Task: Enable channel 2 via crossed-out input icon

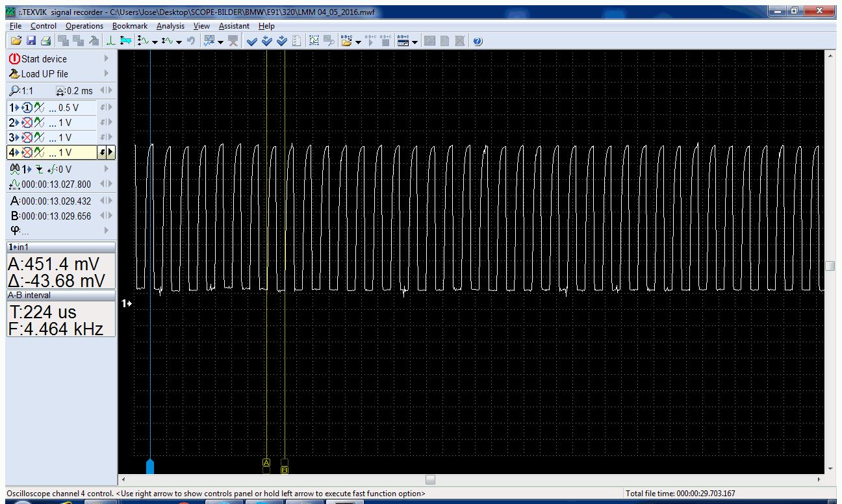Action: pyautogui.click(x=27, y=122)
